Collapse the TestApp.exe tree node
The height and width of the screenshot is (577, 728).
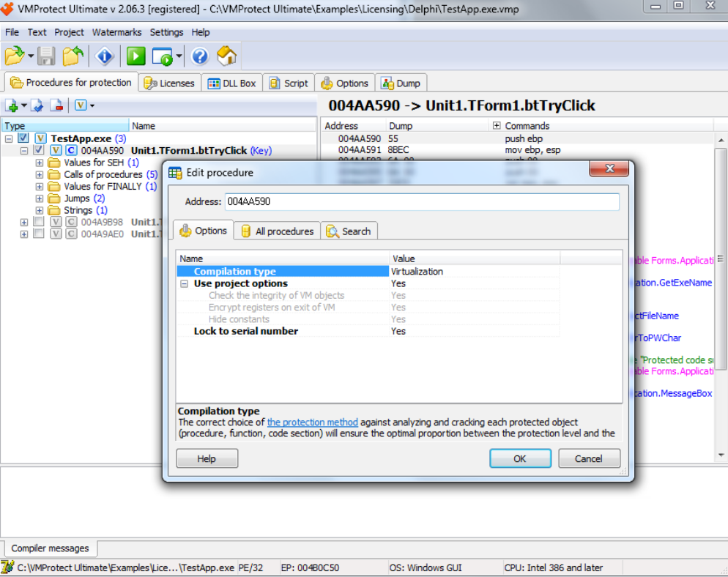coord(9,139)
